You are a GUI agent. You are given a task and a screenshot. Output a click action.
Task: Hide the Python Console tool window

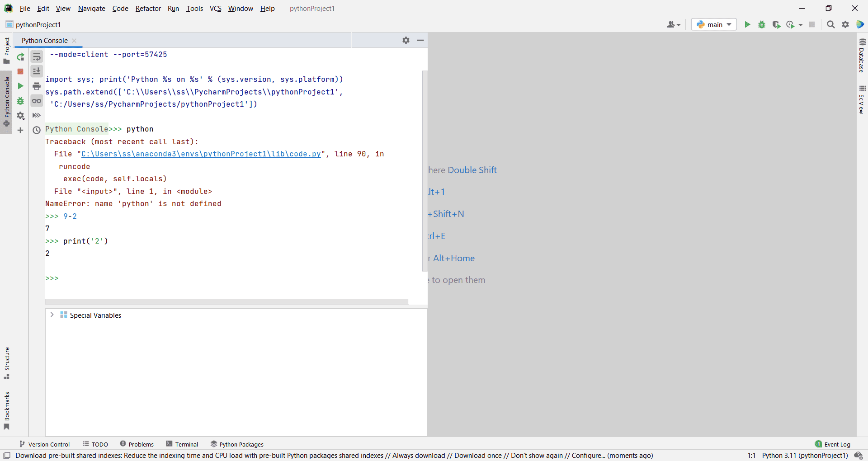click(420, 40)
